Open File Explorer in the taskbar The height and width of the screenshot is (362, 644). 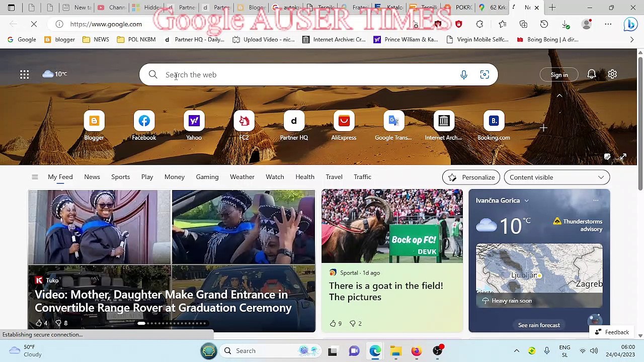point(396,351)
